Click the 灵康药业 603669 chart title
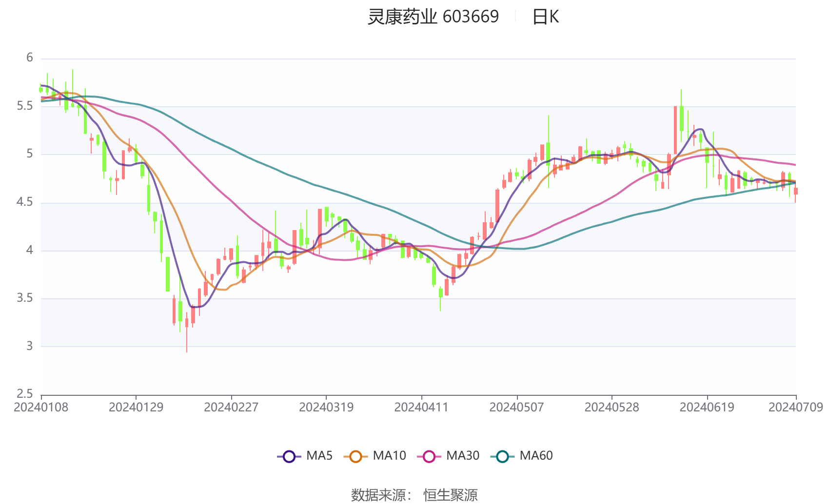The width and height of the screenshot is (829, 504). (x=433, y=17)
